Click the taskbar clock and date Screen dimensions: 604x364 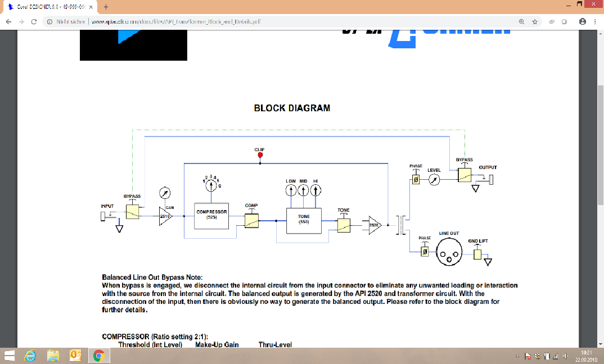pos(585,356)
